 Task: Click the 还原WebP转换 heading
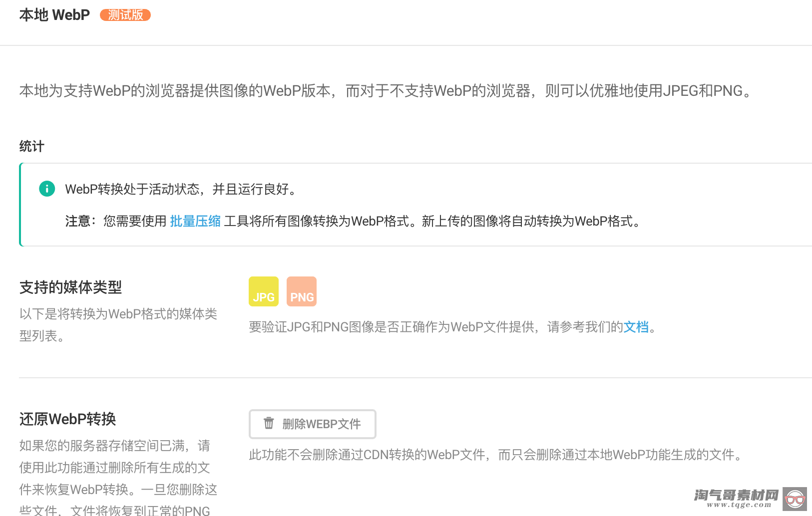67,419
